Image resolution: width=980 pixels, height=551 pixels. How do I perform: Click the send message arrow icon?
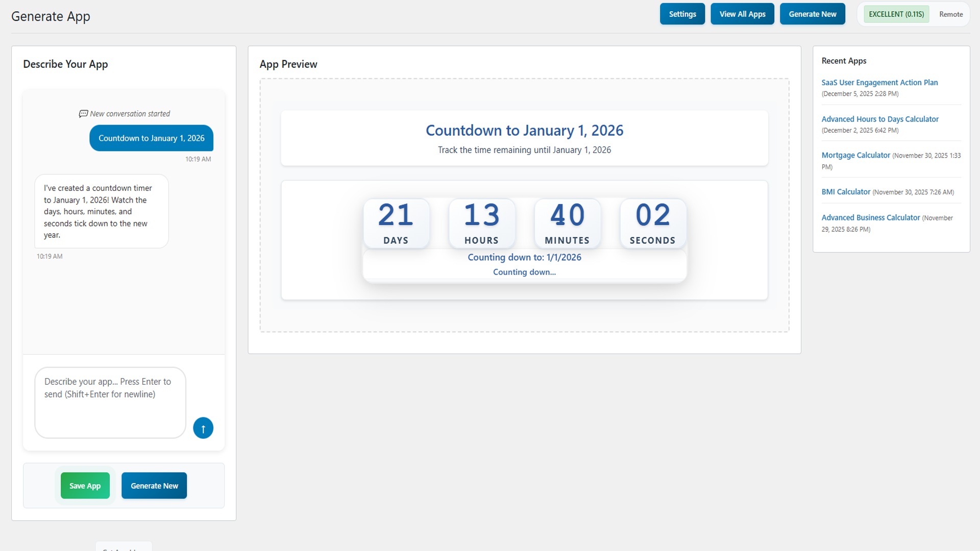pos(203,428)
